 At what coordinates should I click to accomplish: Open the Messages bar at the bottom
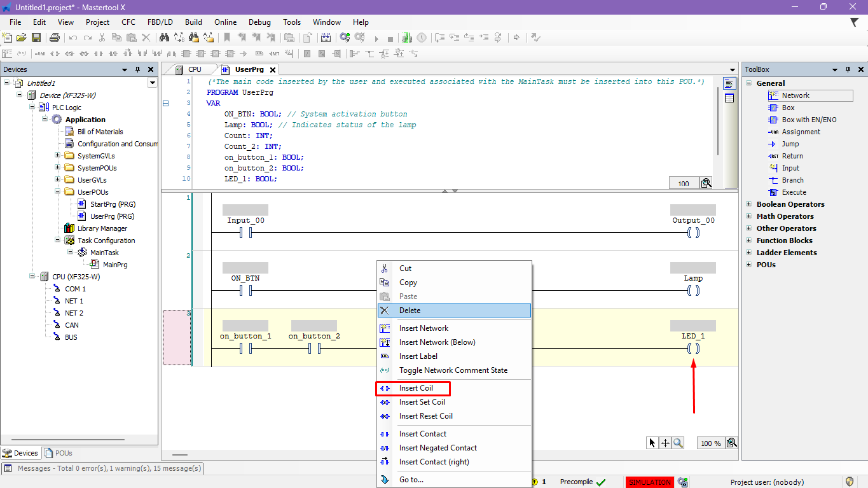coord(102,468)
